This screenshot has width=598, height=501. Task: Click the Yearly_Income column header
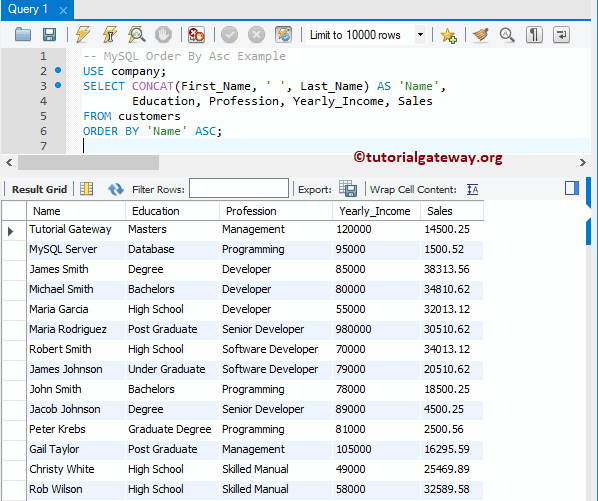[x=377, y=211]
